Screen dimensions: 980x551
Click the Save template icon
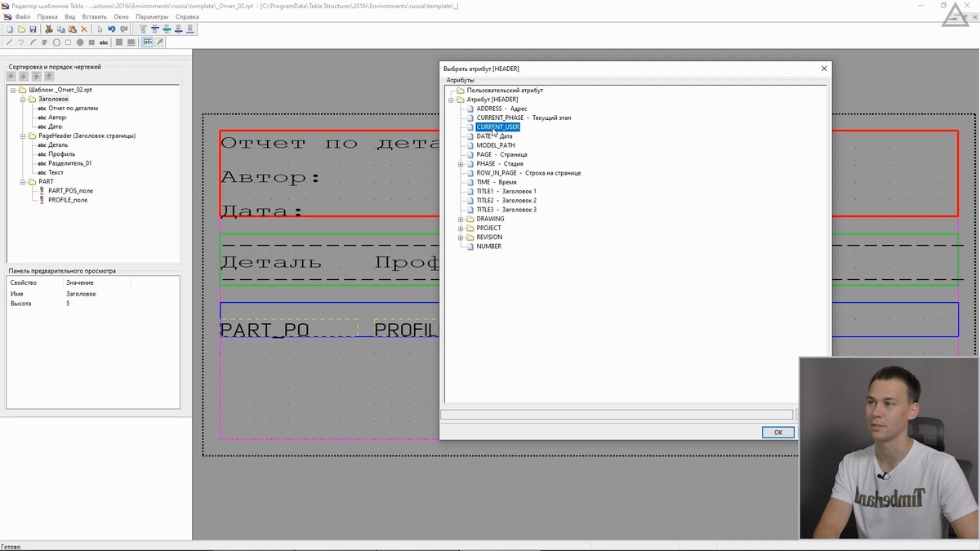point(33,29)
